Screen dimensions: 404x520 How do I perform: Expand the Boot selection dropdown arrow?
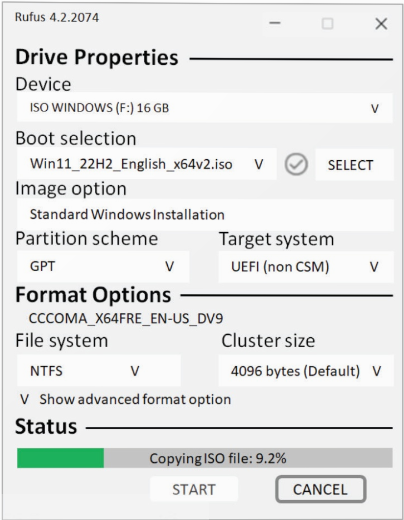[259, 164]
